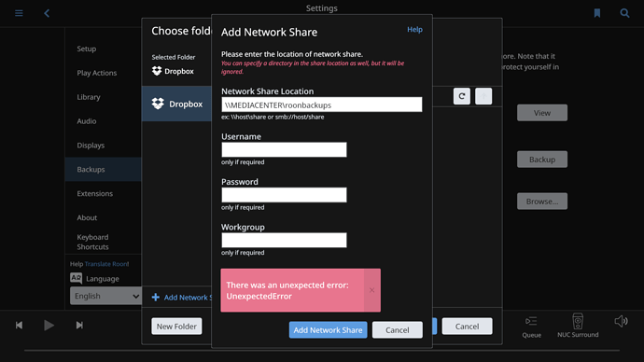Click the New Folder button
The height and width of the screenshot is (362, 644).
176,327
